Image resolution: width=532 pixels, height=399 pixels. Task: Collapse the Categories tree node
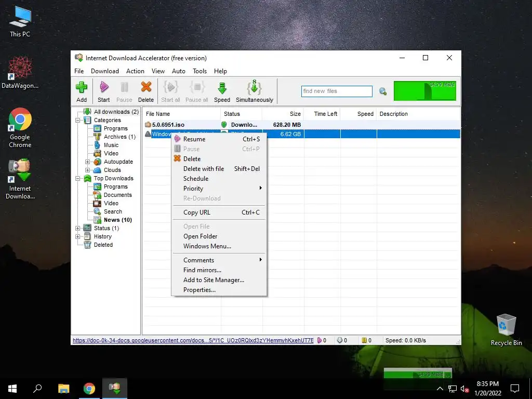click(78, 120)
